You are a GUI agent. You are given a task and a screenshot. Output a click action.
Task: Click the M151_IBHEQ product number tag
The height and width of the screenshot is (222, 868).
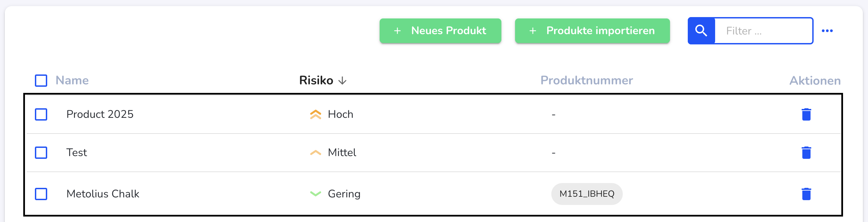click(x=587, y=194)
